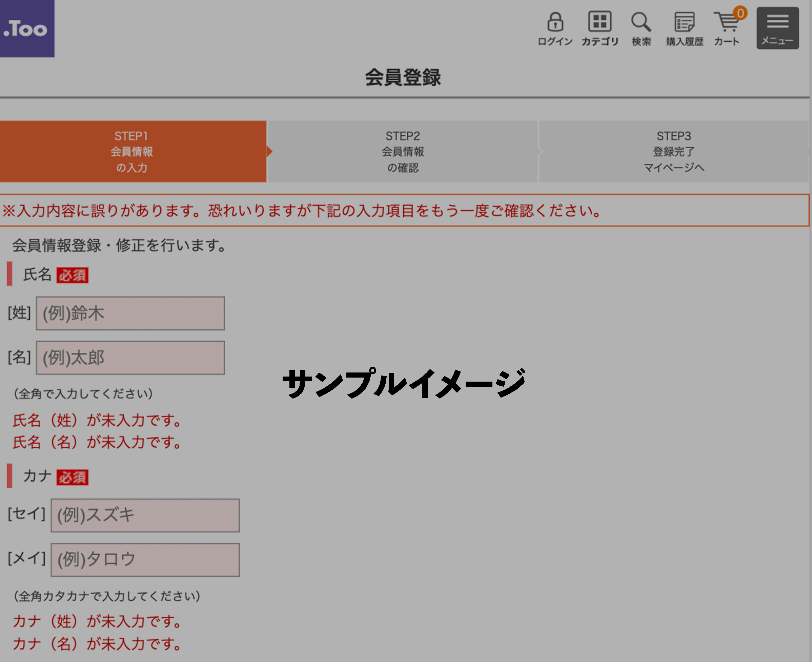Screen dimensions: 812x662
Task: Click the 名 input field
Action: [130, 358]
